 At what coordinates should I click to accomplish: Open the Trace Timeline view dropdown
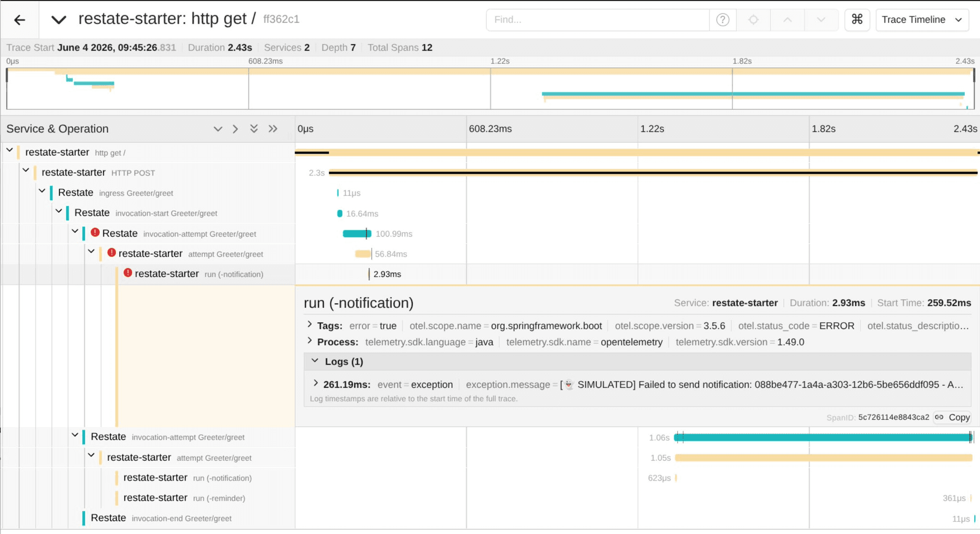pyautogui.click(x=922, y=20)
